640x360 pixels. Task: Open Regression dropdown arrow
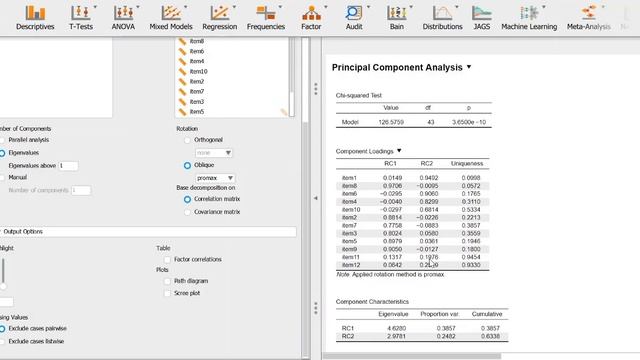pos(234,7)
